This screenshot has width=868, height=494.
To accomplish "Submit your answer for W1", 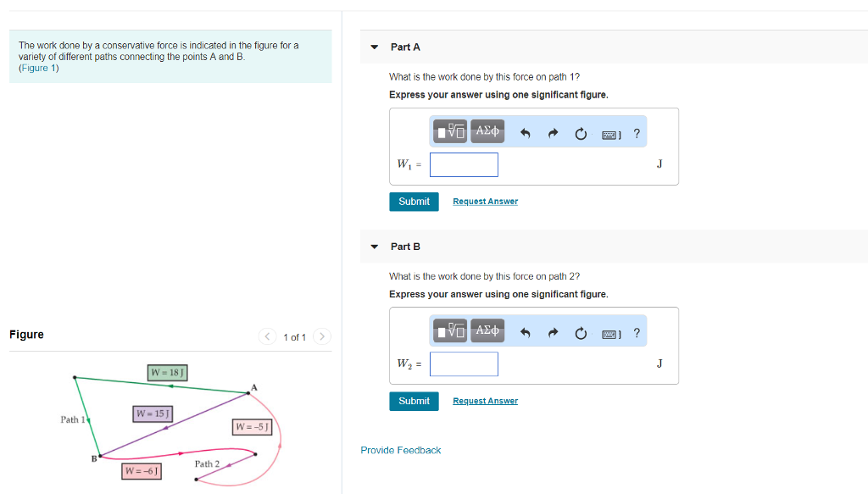I will 414,202.
